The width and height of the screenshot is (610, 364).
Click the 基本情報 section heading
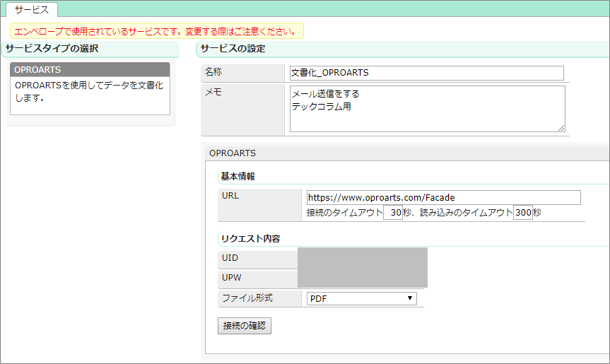tap(237, 177)
